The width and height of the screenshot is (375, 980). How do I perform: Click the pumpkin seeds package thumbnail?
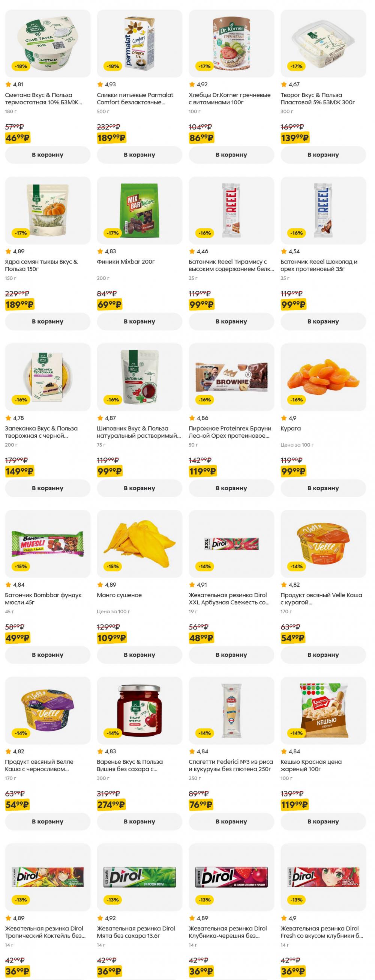48,211
